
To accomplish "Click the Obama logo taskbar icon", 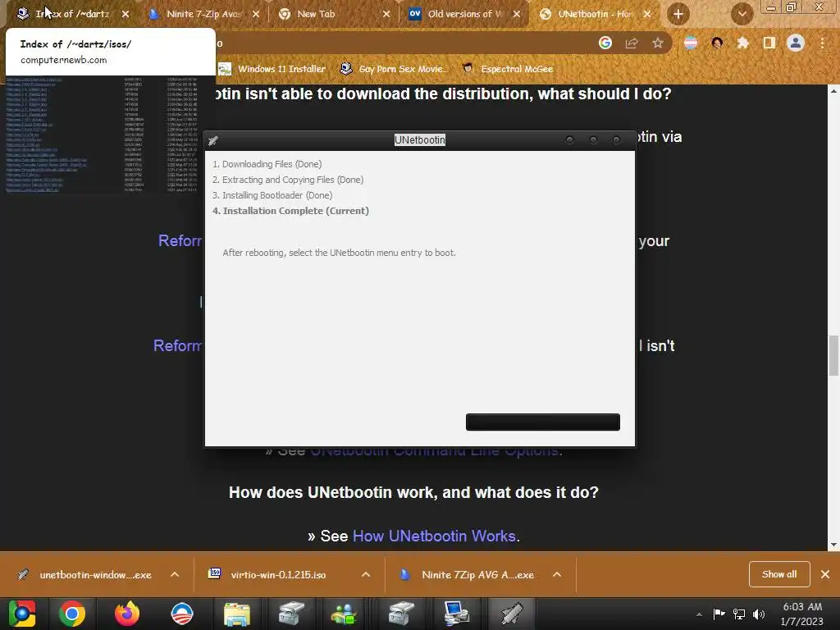I will click(181, 614).
